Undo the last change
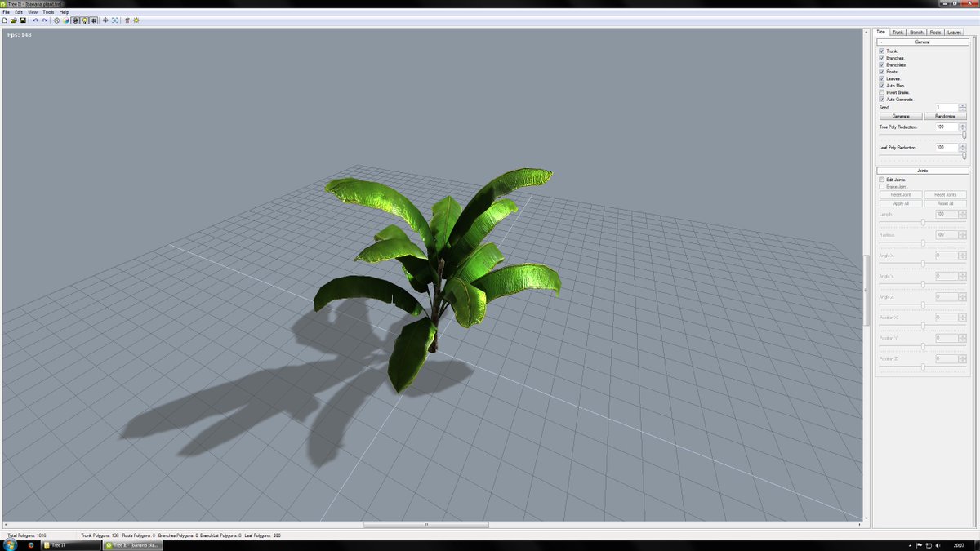The height and width of the screenshot is (551, 980). click(x=35, y=20)
